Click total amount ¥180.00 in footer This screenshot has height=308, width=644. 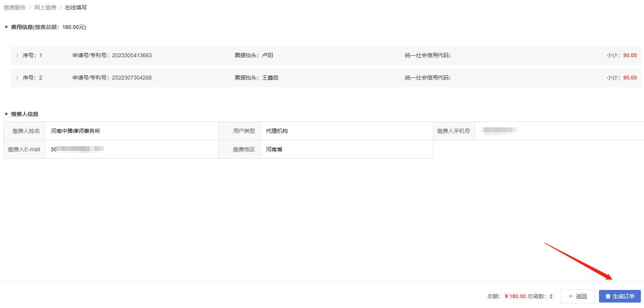point(515,296)
